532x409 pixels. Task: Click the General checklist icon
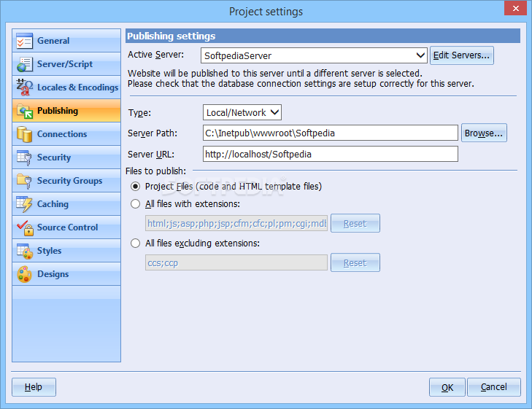[24, 41]
